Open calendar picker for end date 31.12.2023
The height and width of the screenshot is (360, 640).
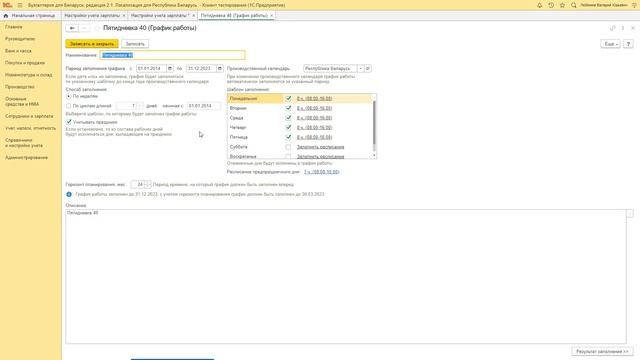click(220, 69)
